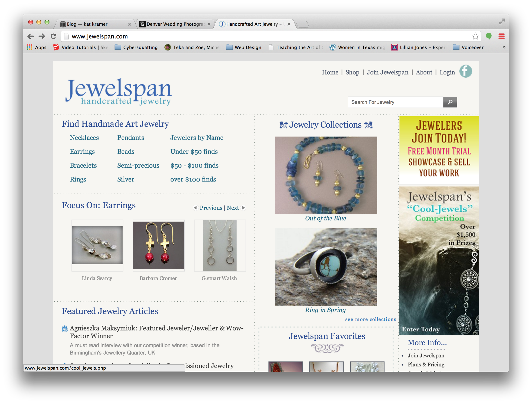Open Lillian Jones bookmark
532x404 pixels.
419,47
